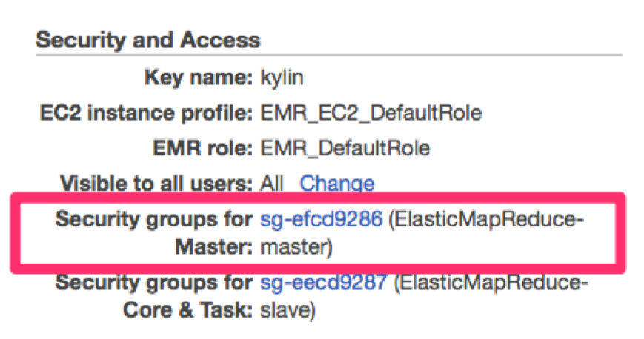This screenshot has height=339, width=644.
Task: Click the Security and Access heading
Action: pyautogui.click(x=147, y=40)
